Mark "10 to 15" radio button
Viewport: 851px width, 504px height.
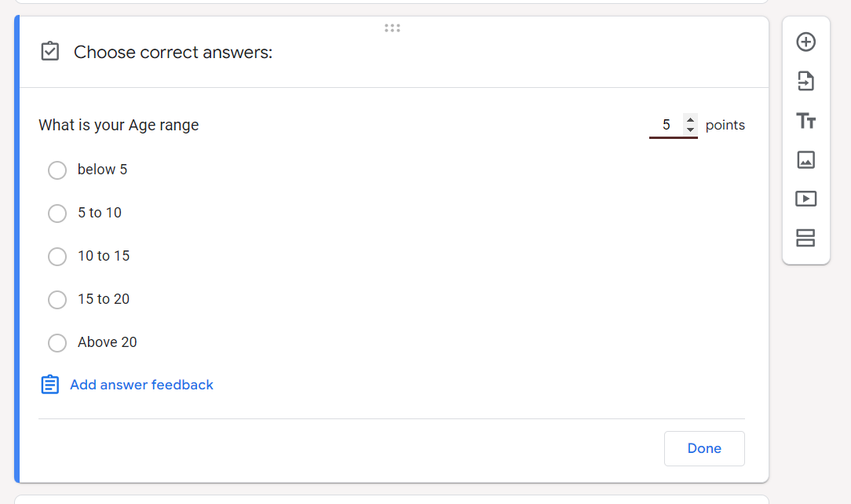click(57, 257)
